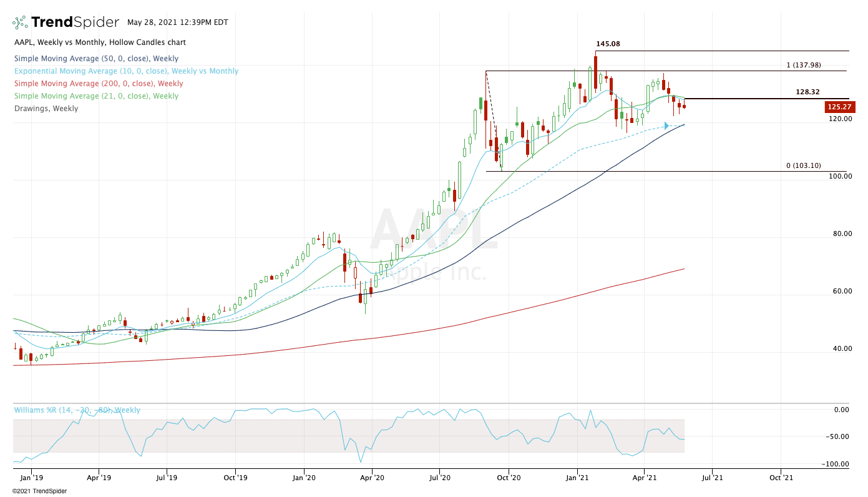Click the "Jul '21" date axis label
The height and width of the screenshot is (497, 868).
pos(712,478)
